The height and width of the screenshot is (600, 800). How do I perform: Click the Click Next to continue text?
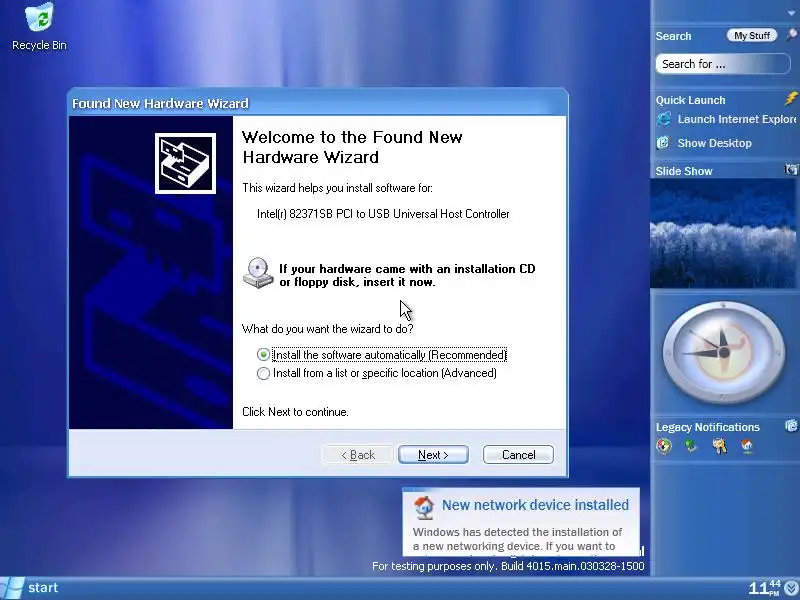(x=295, y=412)
